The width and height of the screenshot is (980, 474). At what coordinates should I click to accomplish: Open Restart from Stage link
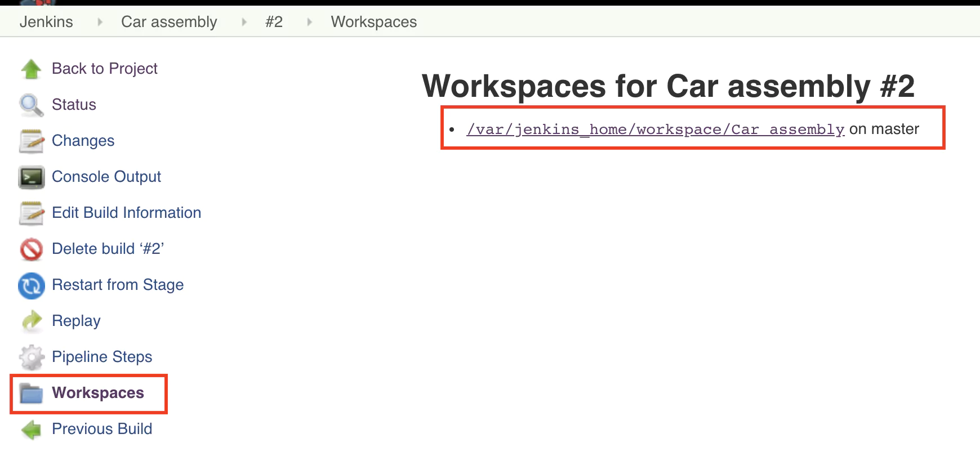point(118,285)
